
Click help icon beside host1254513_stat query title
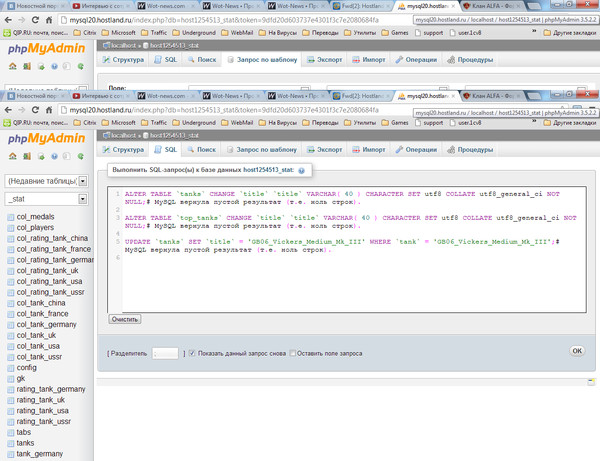coord(302,171)
